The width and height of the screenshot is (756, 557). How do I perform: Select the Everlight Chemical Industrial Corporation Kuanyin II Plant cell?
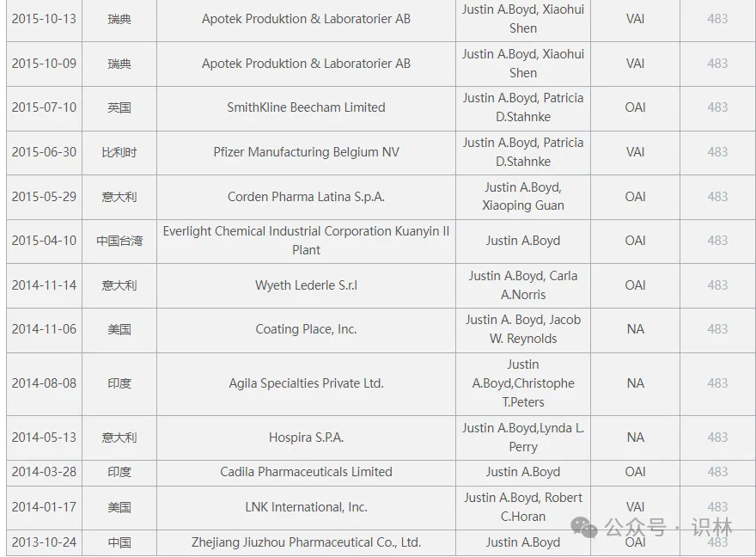[306, 241]
